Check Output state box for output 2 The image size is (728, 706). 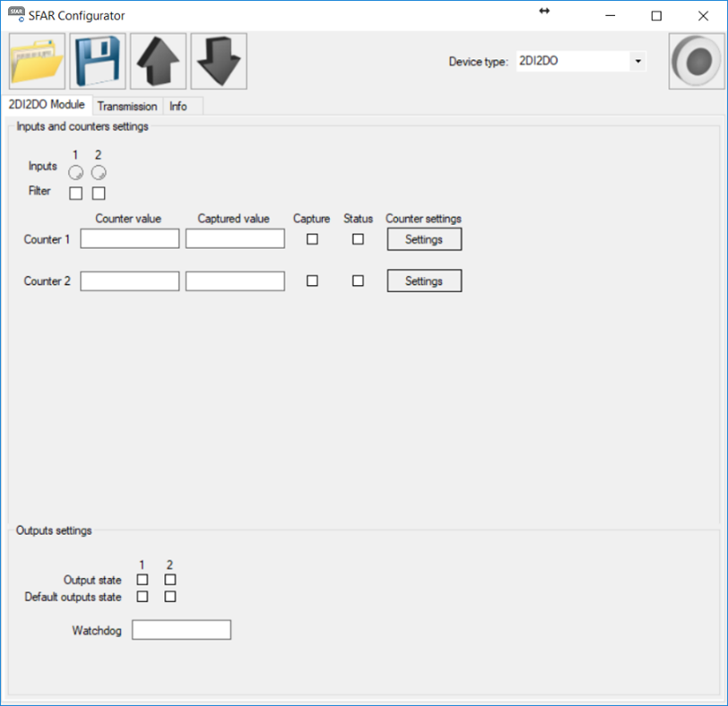point(170,580)
